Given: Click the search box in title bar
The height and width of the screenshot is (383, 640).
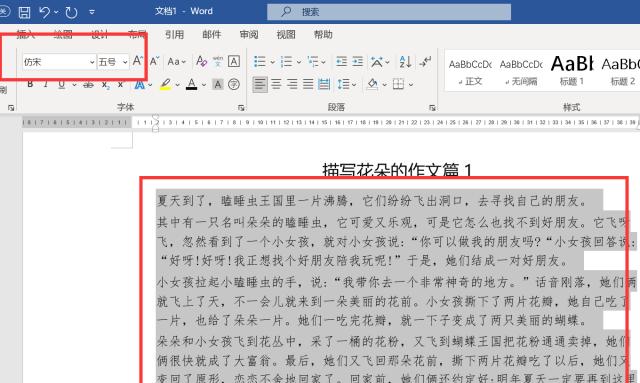Looking at the screenshot, I should [389, 12].
